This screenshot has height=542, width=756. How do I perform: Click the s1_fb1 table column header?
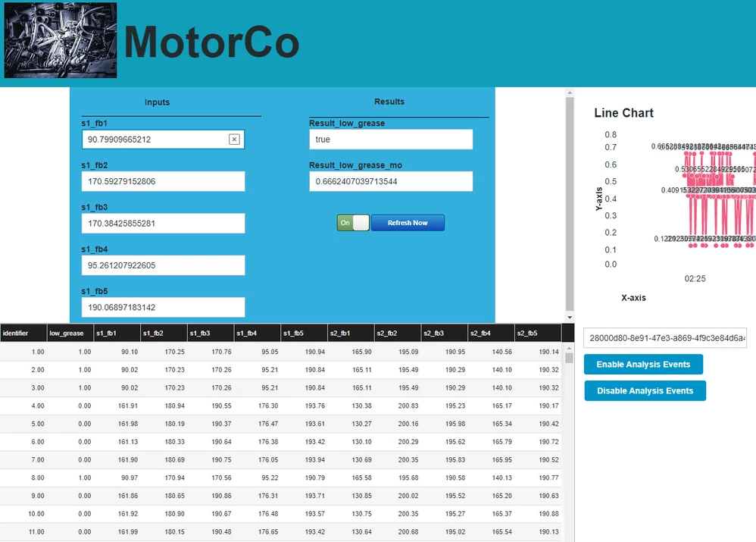coord(117,333)
